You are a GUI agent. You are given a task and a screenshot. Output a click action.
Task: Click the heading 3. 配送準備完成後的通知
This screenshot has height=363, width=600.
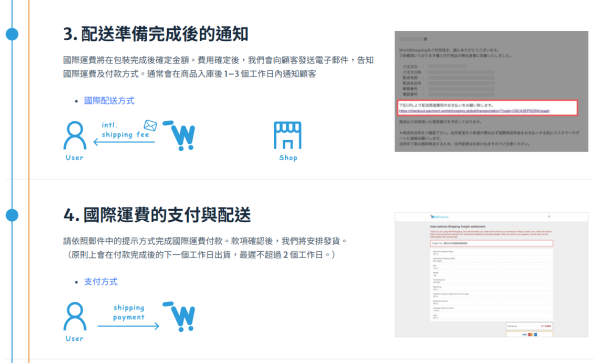tap(156, 34)
